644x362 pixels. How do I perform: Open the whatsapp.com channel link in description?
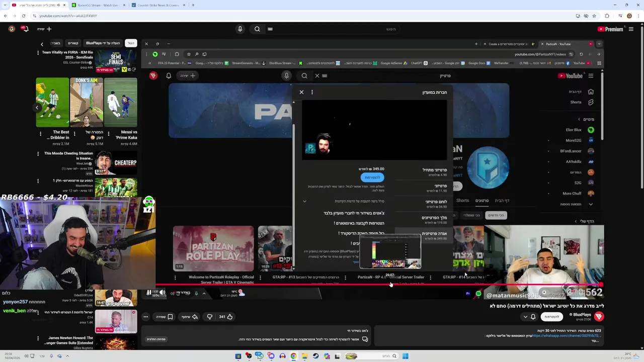566,335
